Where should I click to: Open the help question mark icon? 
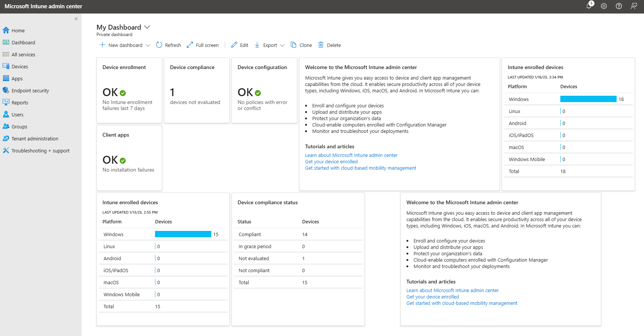click(x=619, y=6)
